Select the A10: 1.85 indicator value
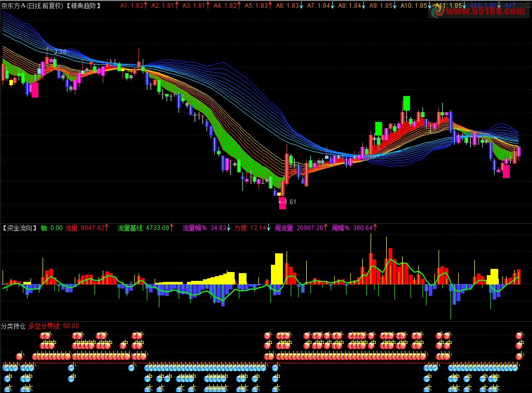This screenshot has height=393, width=532. [x=416, y=5]
